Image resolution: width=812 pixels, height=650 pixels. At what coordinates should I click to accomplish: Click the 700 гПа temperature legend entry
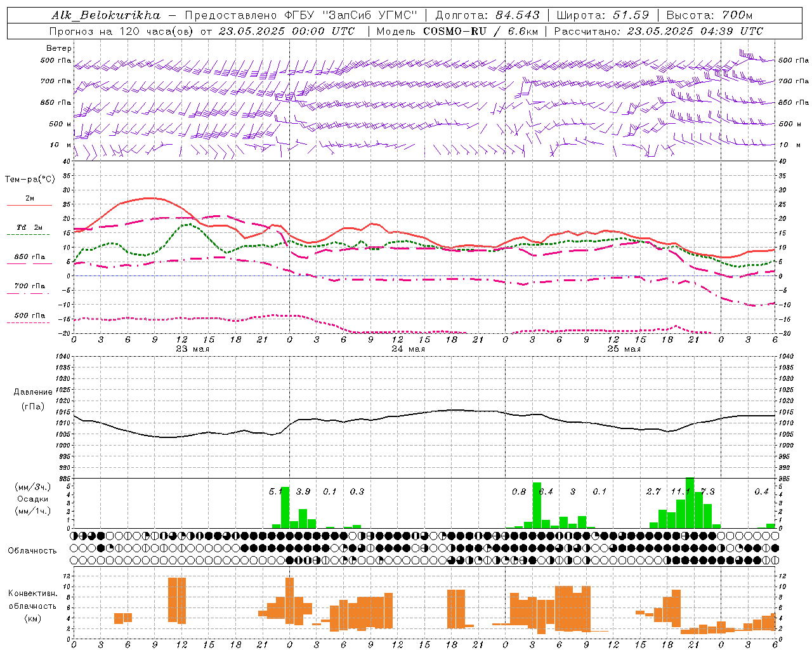(30, 286)
